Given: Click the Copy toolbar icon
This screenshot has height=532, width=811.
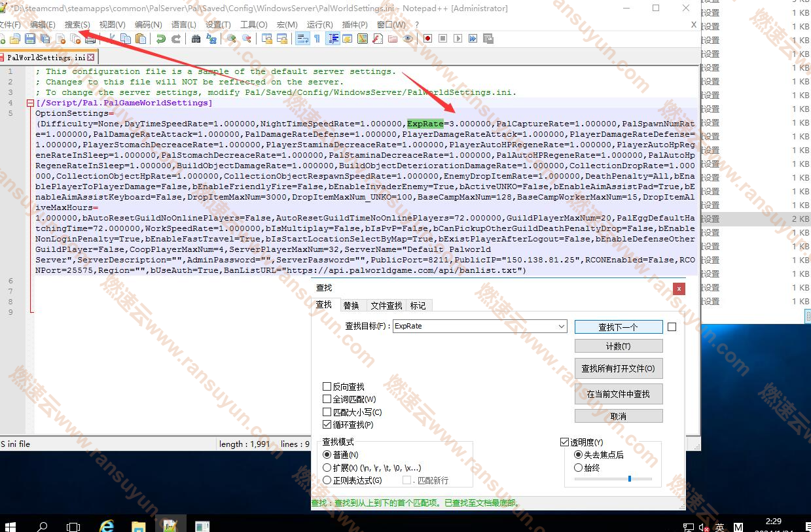Looking at the screenshot, I should (126, 39).
